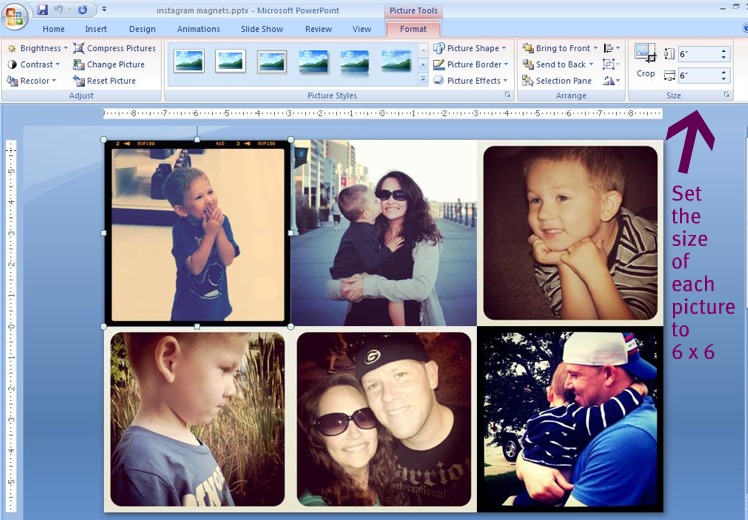748x520 pixels.
Task: Apply the fourth picture style with shadow
Action: 313,62
